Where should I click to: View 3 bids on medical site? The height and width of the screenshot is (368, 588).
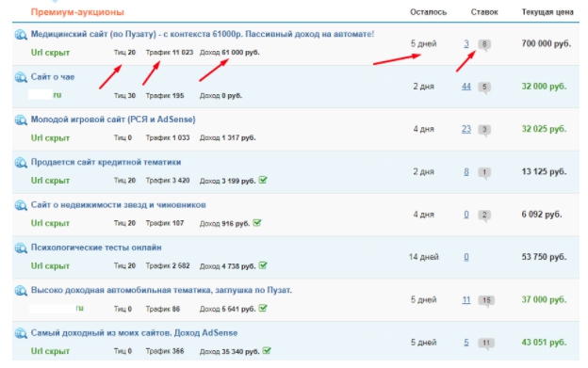click(466, 44)
